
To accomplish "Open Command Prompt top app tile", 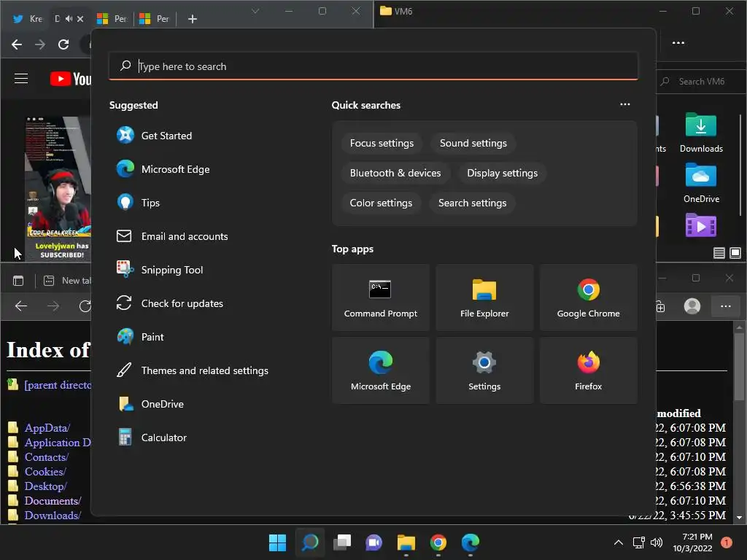I will 380,297.
